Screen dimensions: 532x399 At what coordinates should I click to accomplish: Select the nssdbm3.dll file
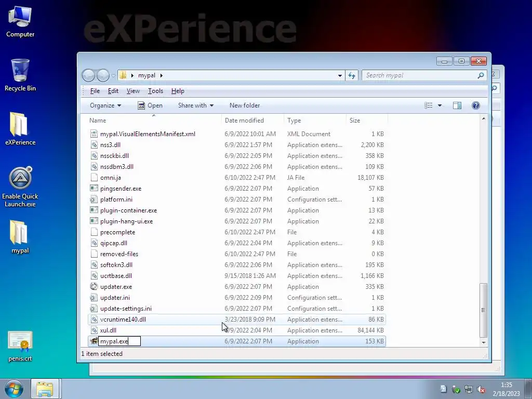pos(236,167)
